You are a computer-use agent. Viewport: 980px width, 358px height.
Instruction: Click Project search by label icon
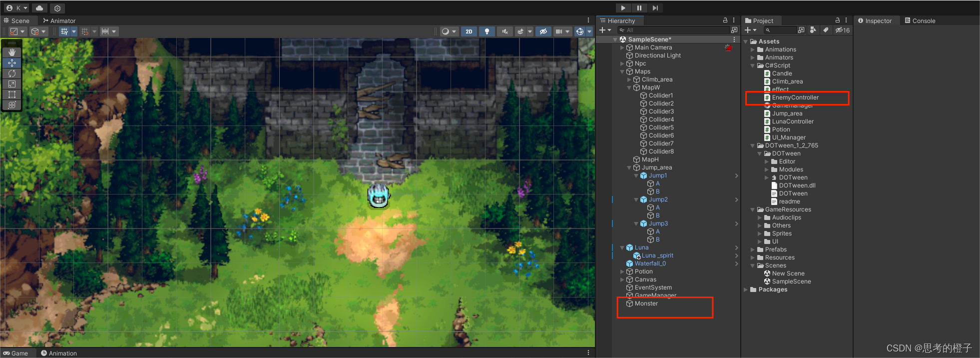[x=826, y=30]
